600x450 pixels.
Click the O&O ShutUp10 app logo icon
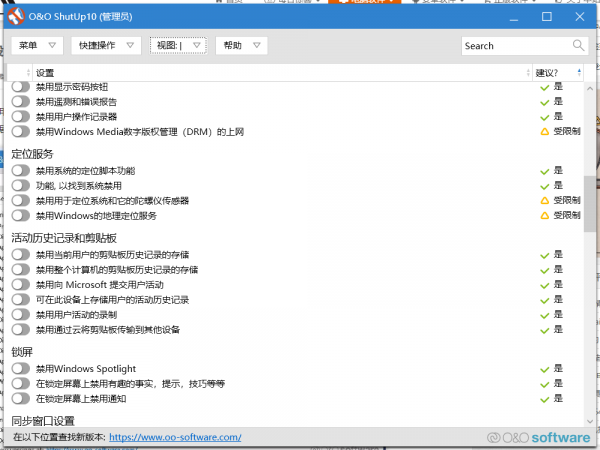click(16, 16)
